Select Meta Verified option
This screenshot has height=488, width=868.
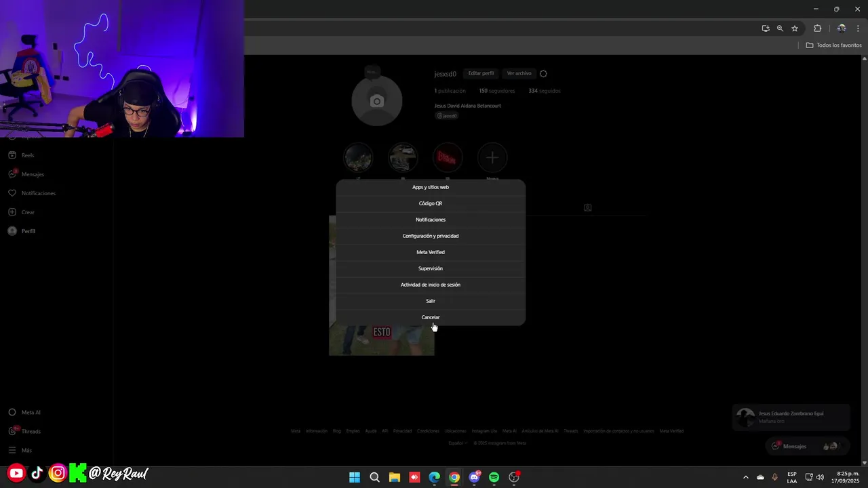[x=431, y=252]
